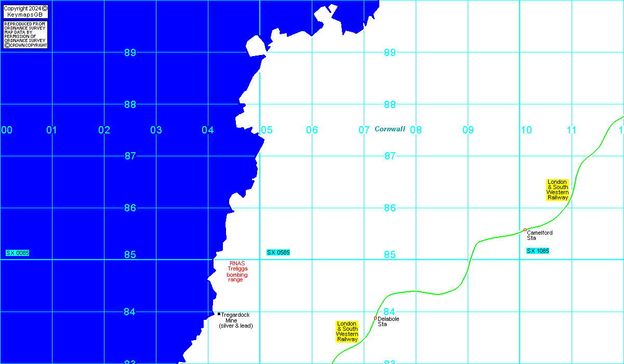Click easting grid number 09

468,130
